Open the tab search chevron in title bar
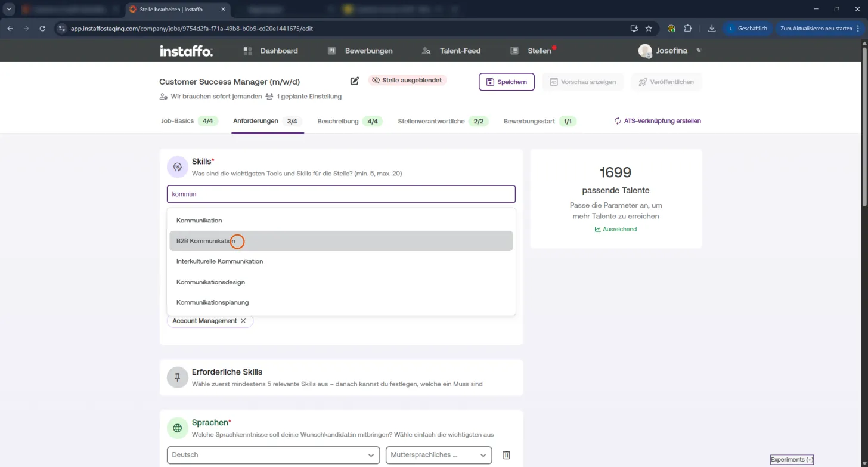868x467 pixels. (9, 10)
